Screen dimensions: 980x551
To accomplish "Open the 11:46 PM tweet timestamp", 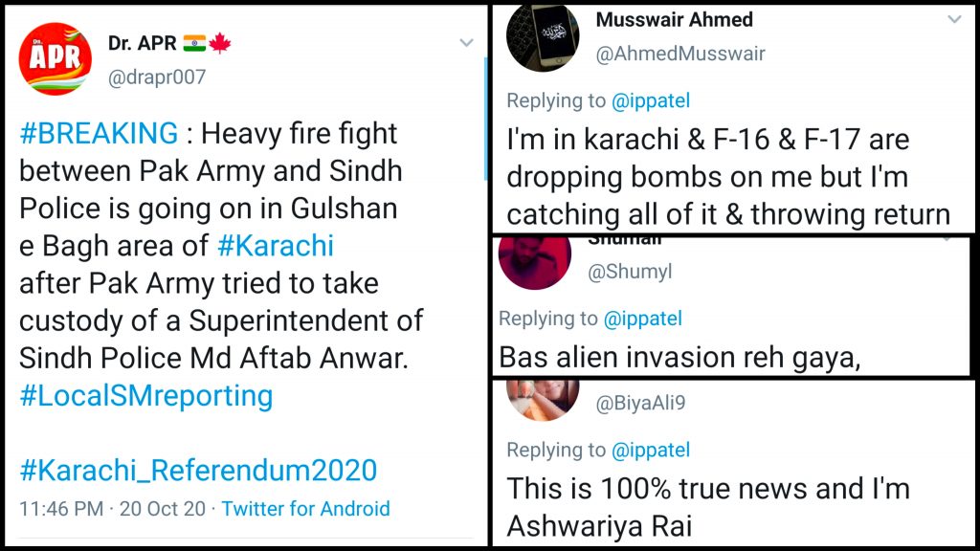I will tap(61, 509).
